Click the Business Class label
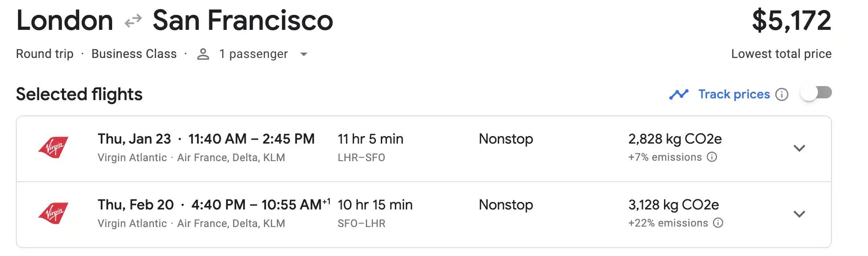Screen dimensions: 868x256 pos(134,54)
